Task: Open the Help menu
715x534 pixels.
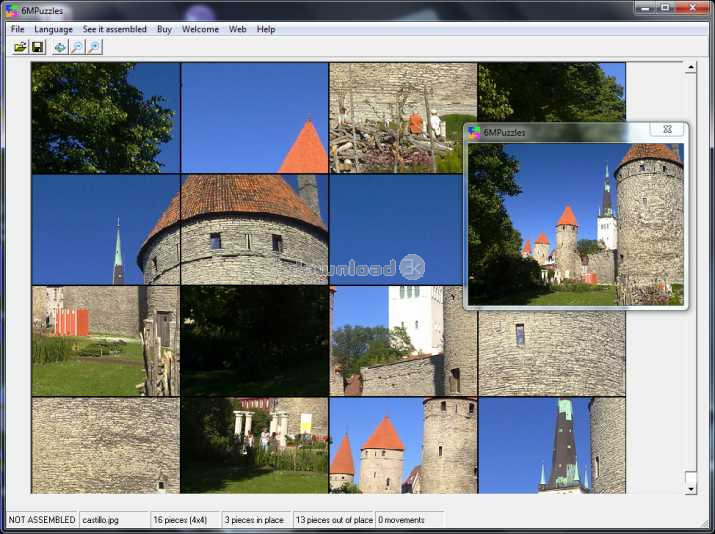Action: (x=266, y=29)
